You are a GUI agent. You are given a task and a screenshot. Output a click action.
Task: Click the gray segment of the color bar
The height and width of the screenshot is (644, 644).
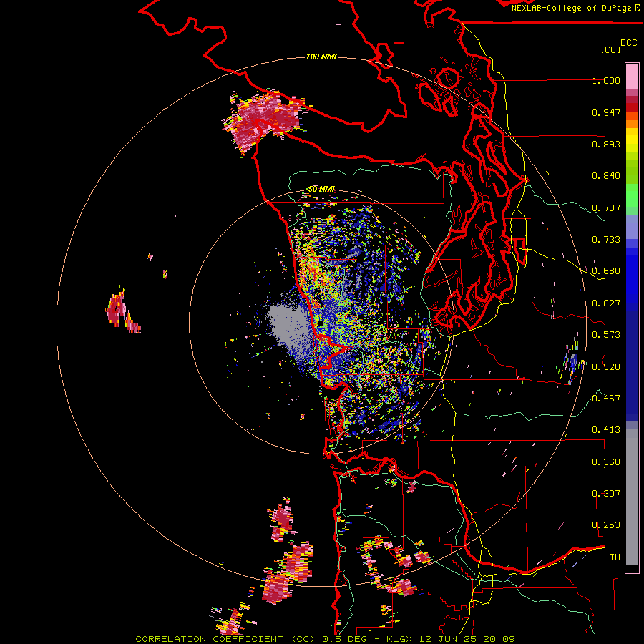pyautogui.click(x=632, y=497)
